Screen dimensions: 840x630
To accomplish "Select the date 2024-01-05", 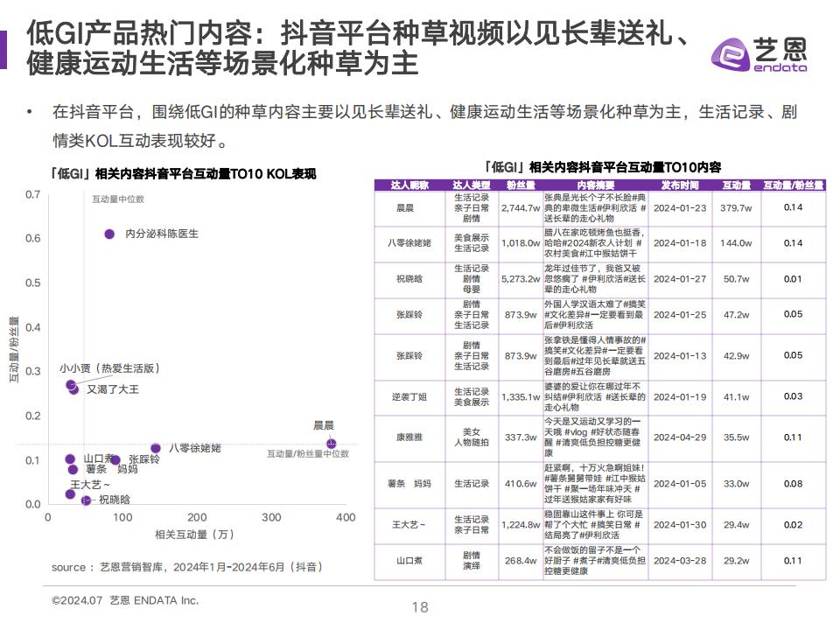I will 680,483.
